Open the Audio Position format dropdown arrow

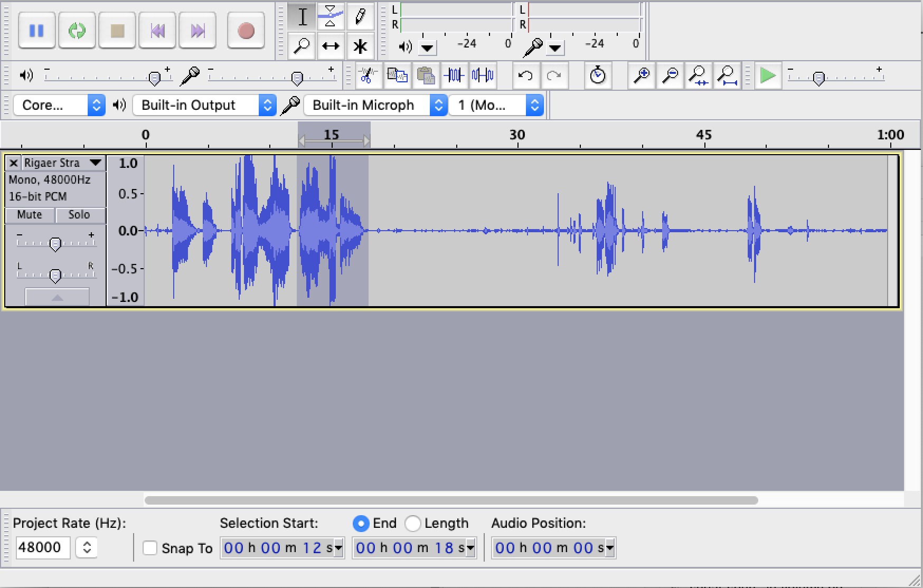pyautogui.click(x=610, y=548)
